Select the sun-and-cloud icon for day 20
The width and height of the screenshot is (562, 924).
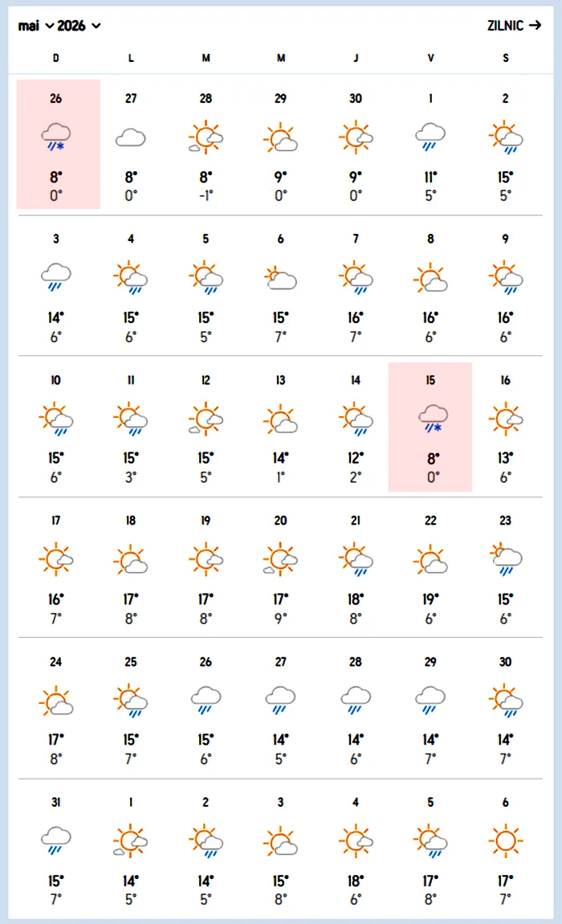(x=280, y=560)
